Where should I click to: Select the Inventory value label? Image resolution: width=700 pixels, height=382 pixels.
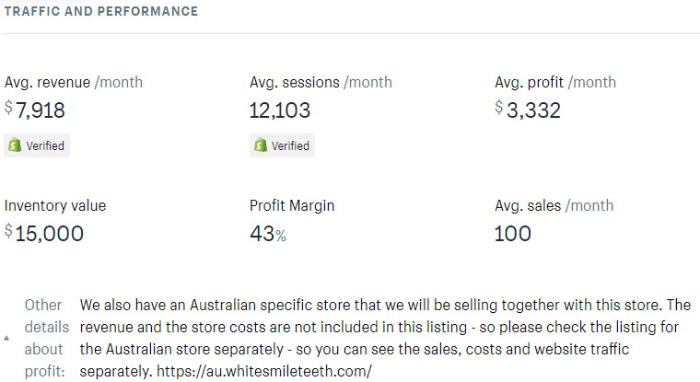click(x=55, y=206)
